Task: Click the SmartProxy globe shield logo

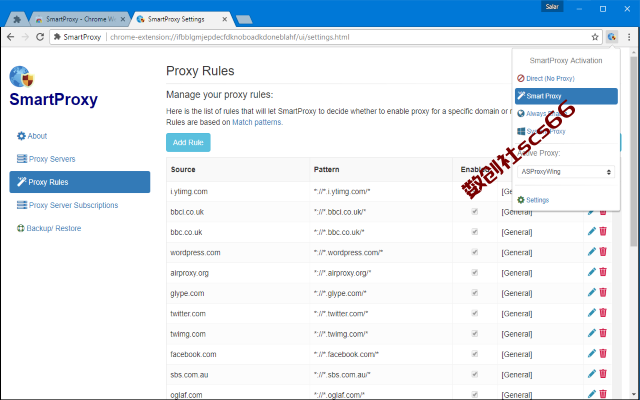Action: tap(22, 77)
